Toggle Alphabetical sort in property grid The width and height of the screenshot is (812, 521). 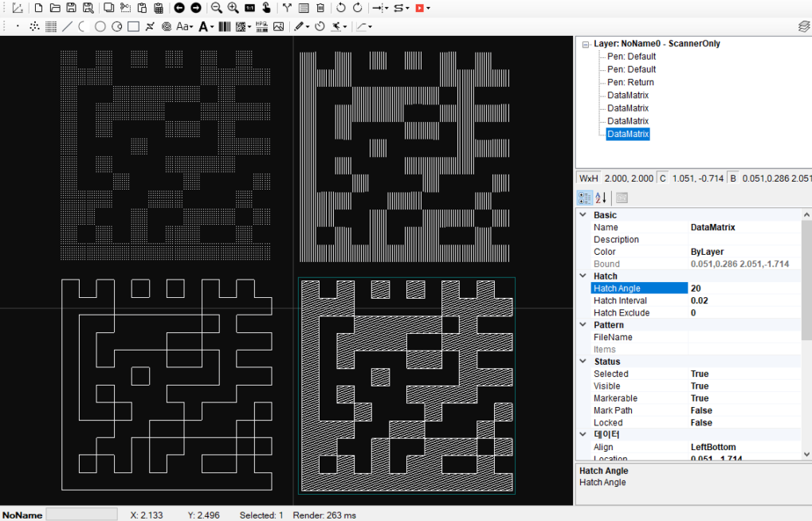(x=601, y=198)
